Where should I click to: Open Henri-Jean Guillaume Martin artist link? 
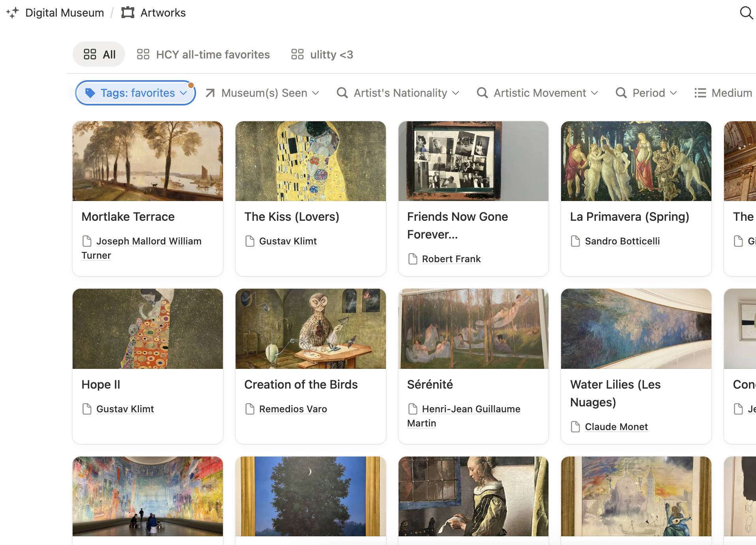tap(464, 416)
